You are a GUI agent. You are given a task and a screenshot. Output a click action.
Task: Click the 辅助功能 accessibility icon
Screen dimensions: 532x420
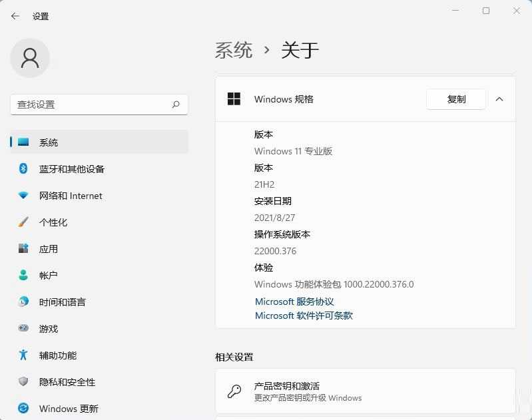coord(23,355)
